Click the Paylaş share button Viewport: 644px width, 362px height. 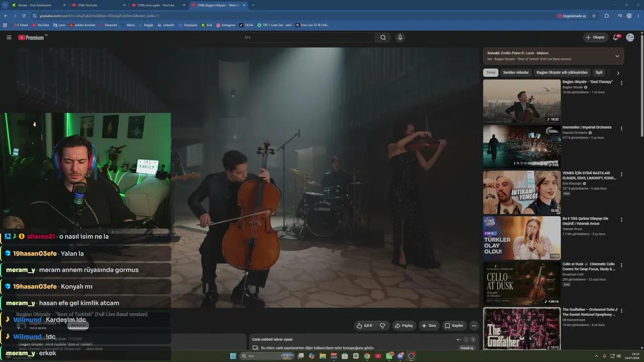coord(404,326)
